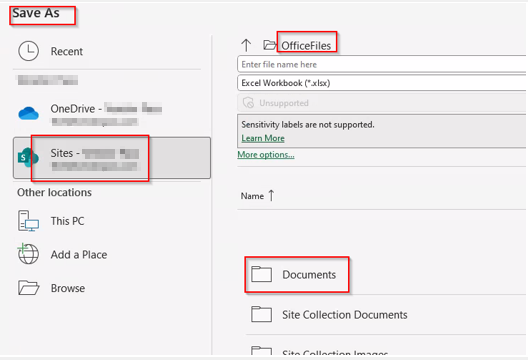Viewport: 528px width, 360px height.
Task: Click the OfficeFiles open folder icon
Action: (269, 45)
